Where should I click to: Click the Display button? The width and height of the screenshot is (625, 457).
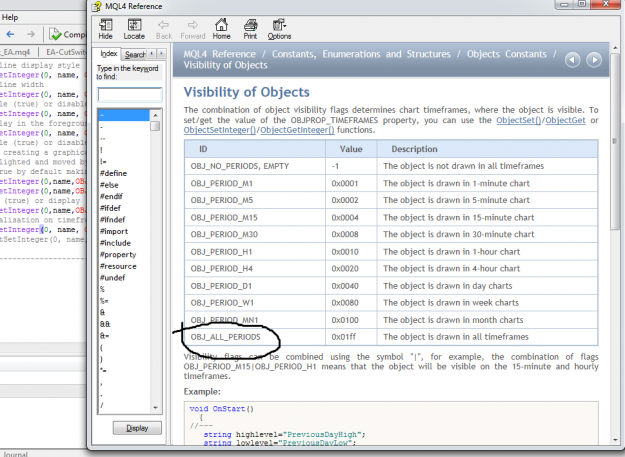pos(137,428)
